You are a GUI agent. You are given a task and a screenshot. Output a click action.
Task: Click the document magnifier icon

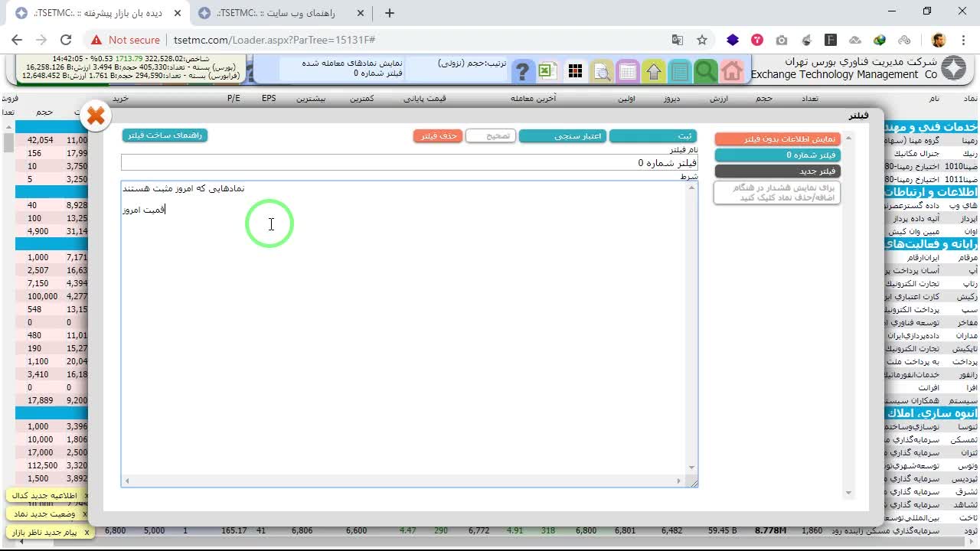pos(602,72)
